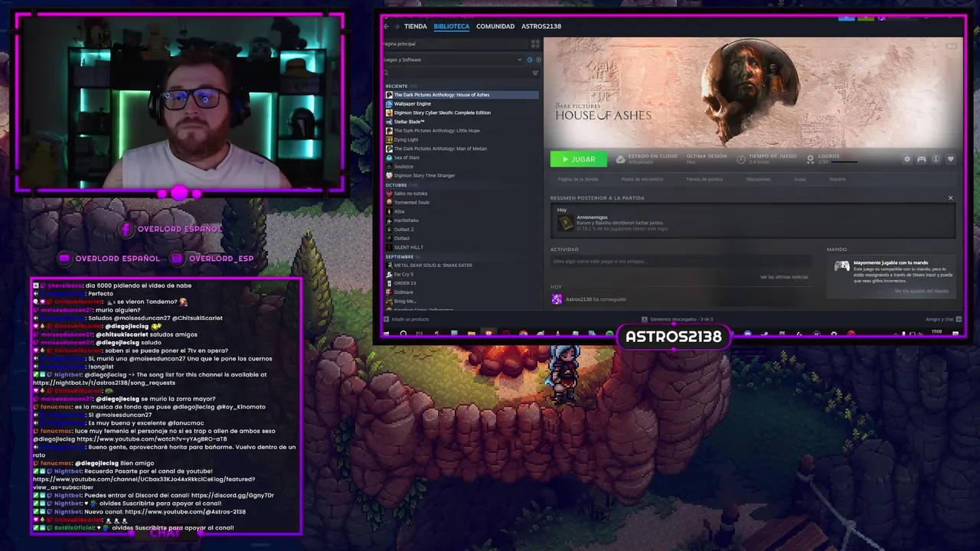Click the LOGROS achievements progress bar
Image resolution: width=980 pixels, height=551 pixels.
click(x=844, y=161)
